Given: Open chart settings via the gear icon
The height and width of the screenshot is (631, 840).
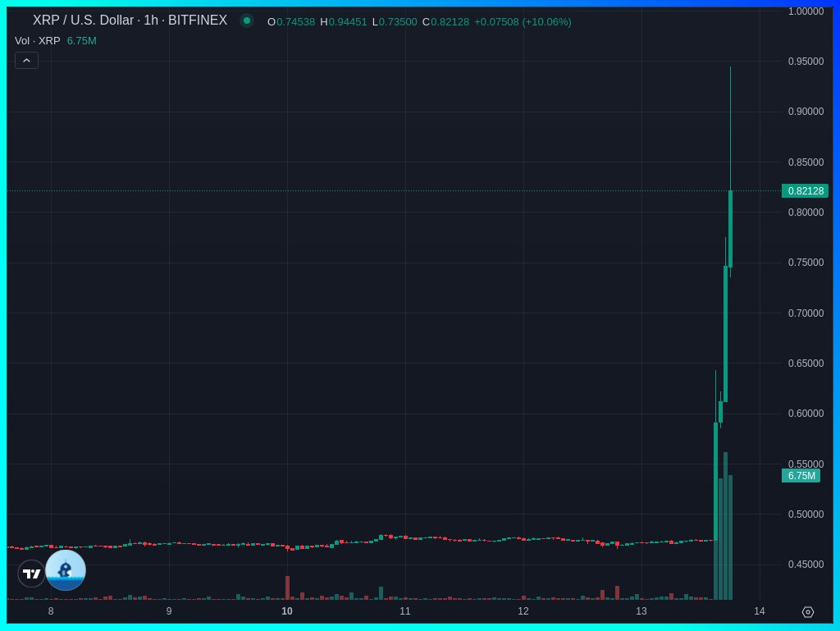Looking at the screenshot, I should point(808,611).
